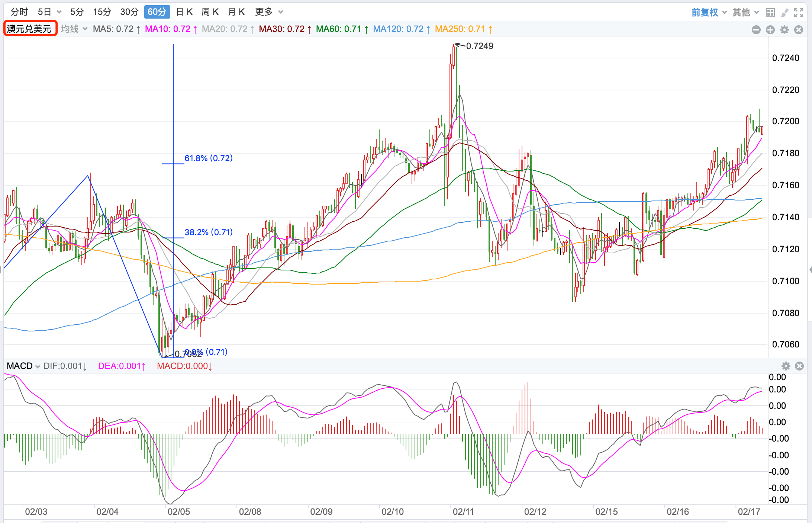
Task: Open MACD panel settings gear
Action: pos(786,366)
